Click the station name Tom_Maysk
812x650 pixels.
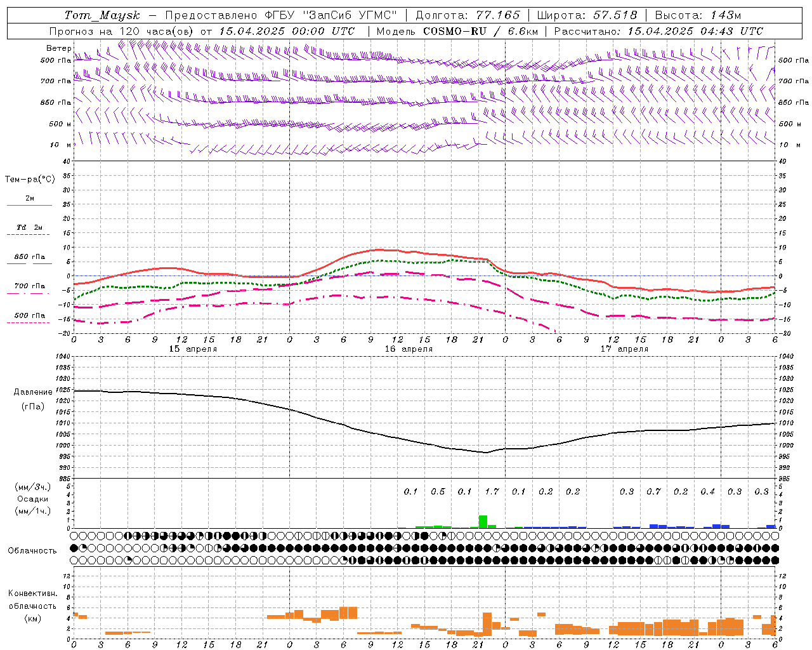(x=102, y=15)
